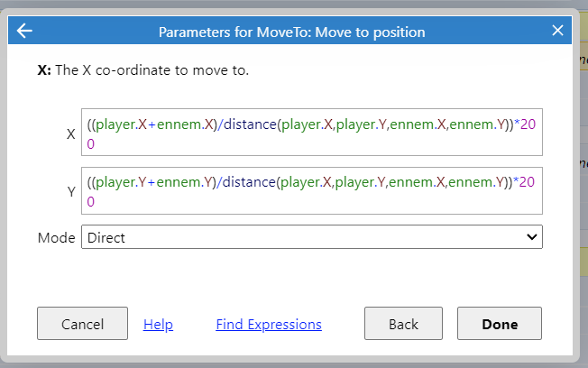Click the dialog title Parameters for MoveTo
The height and width of the screenshot is (368, 588).
click(292, 32)
